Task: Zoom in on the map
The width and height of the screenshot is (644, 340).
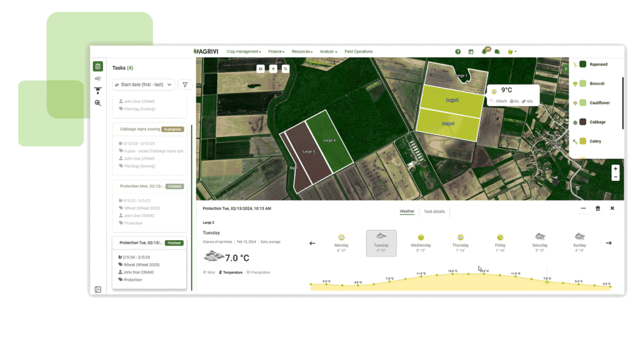Action: pyautogui.click(x=615, y=169)
